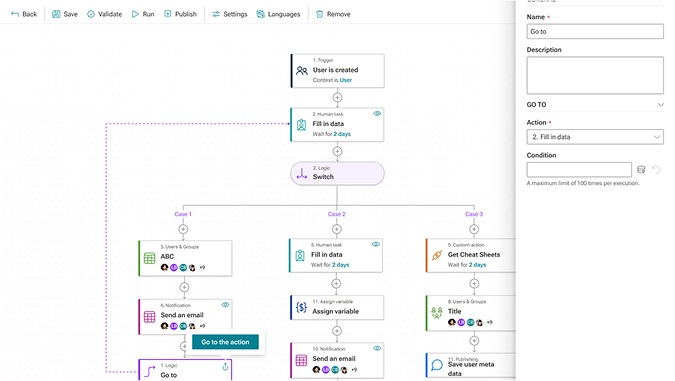Screen dimensions: 675x381
Task: Open the workflow Settings menu item
Action: tap(229, 14)
